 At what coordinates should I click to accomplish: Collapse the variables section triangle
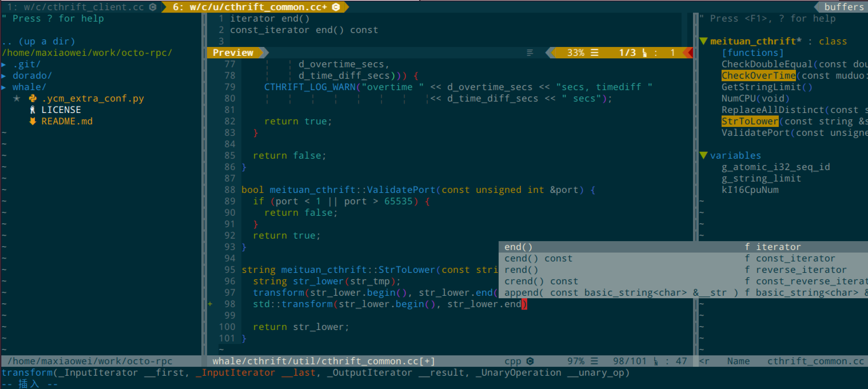point(703,155)
